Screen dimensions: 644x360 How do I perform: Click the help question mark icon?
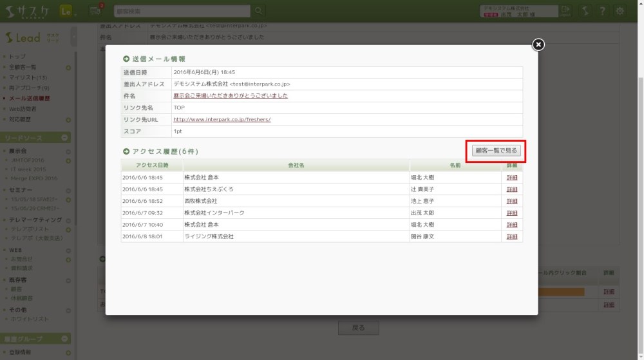(602, 11)
